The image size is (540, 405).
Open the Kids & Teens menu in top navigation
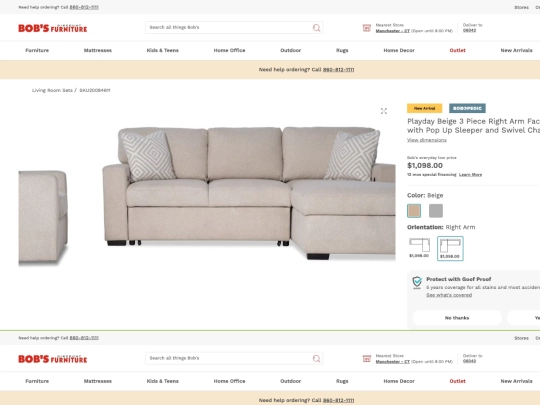[x=163, y=50]
